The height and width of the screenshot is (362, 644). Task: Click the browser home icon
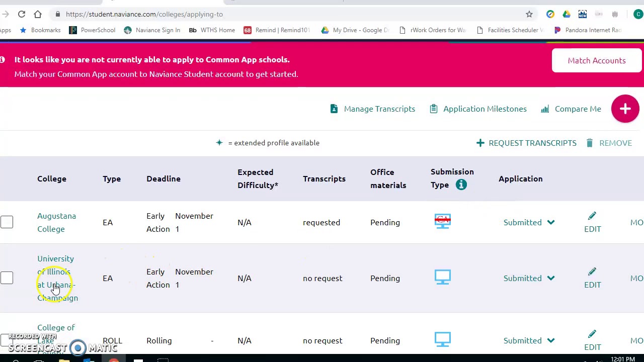coord(38,14)
